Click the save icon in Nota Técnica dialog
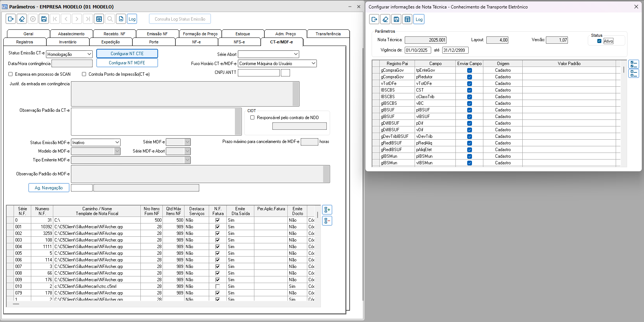This screenshot has width=644, height=322. click(x=396, y=19)
